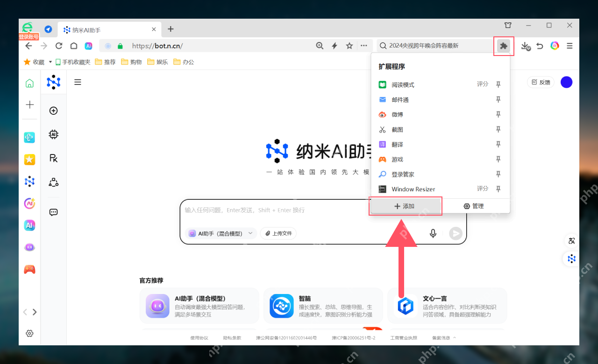Bookmark page with the star icon
Screen dimensions: 598x364
[x=349, y=46]
